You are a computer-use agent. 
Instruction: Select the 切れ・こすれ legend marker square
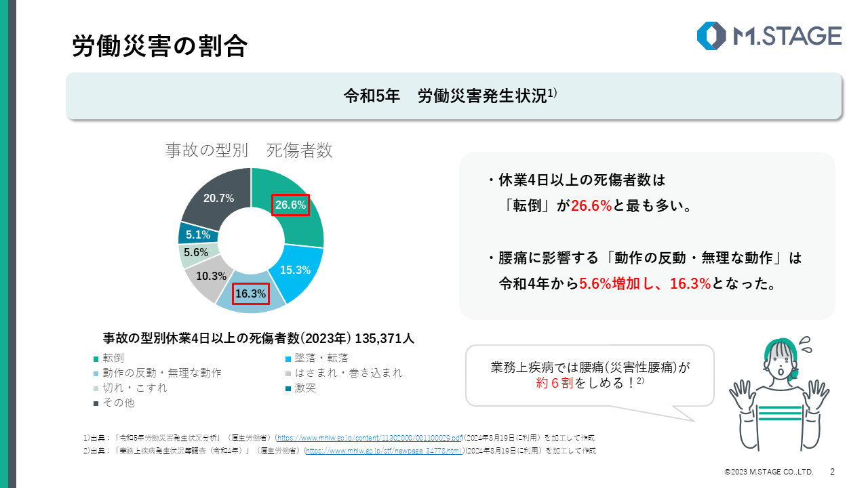[x=96, y=389]
